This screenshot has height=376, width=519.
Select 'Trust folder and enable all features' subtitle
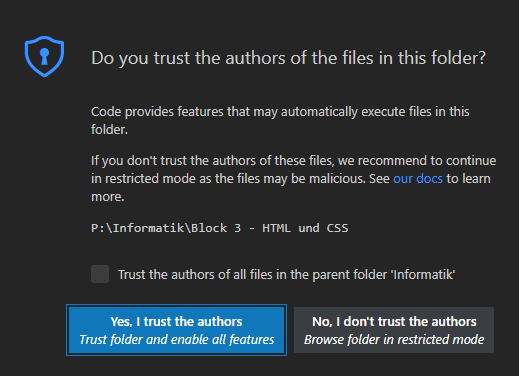point(177,340)
